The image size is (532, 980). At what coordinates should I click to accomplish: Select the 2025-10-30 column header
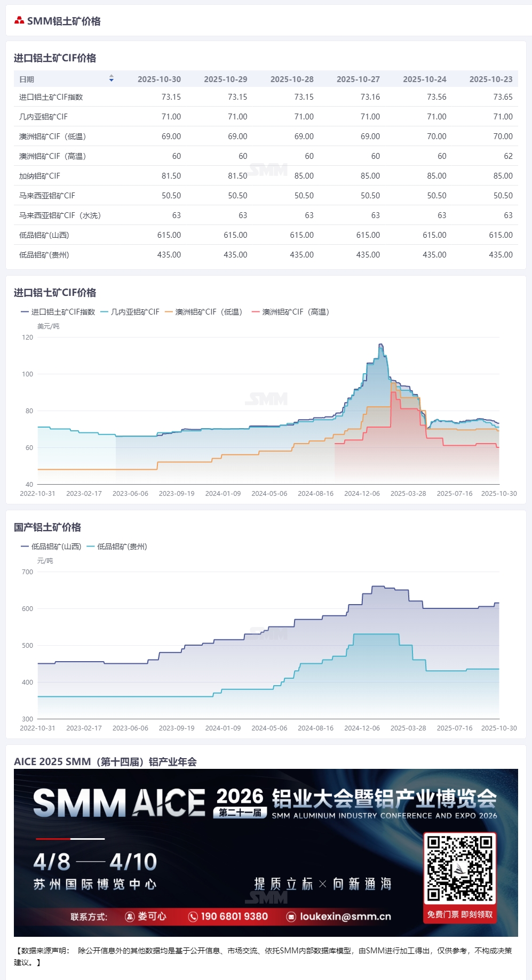pyautogui.click(x=159, y=79)
